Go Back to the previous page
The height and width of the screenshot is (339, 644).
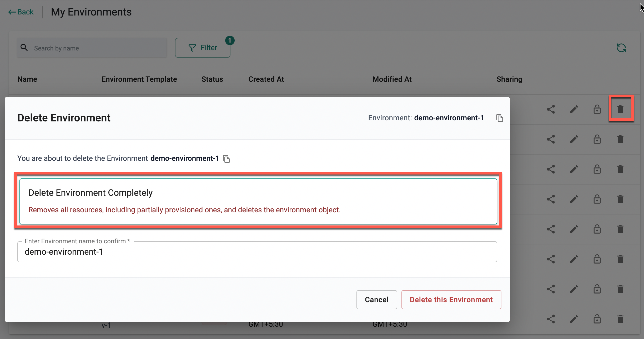click(21, 12)
